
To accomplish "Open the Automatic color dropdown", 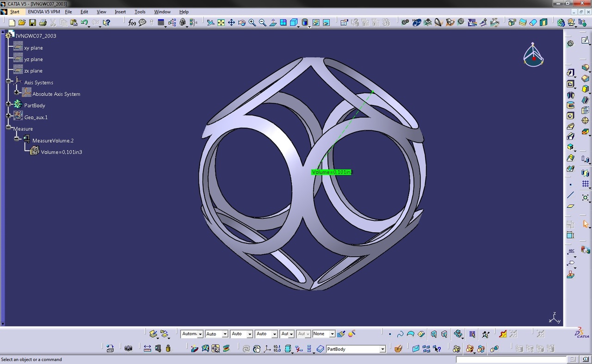I will (200, 334).
